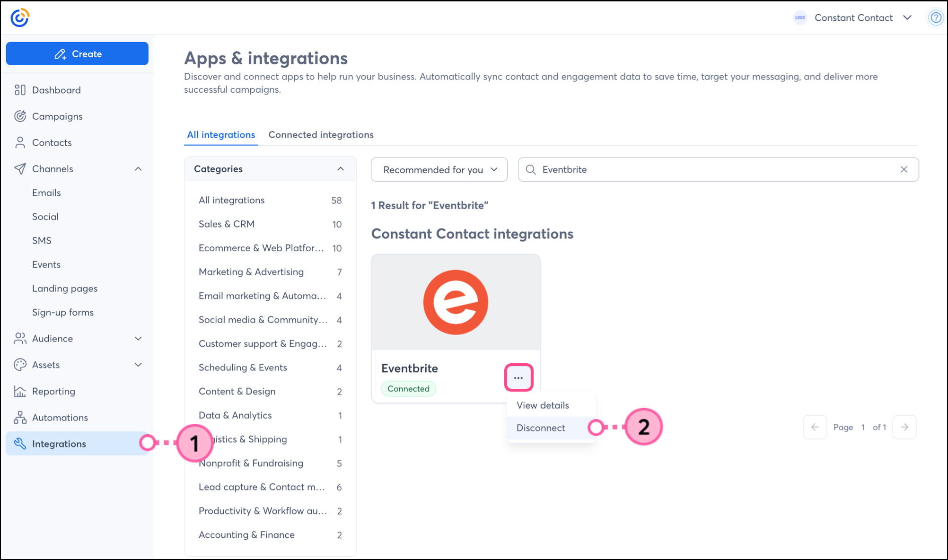Collapse the Categories panel
948x560 pixels.
(341, 169)
